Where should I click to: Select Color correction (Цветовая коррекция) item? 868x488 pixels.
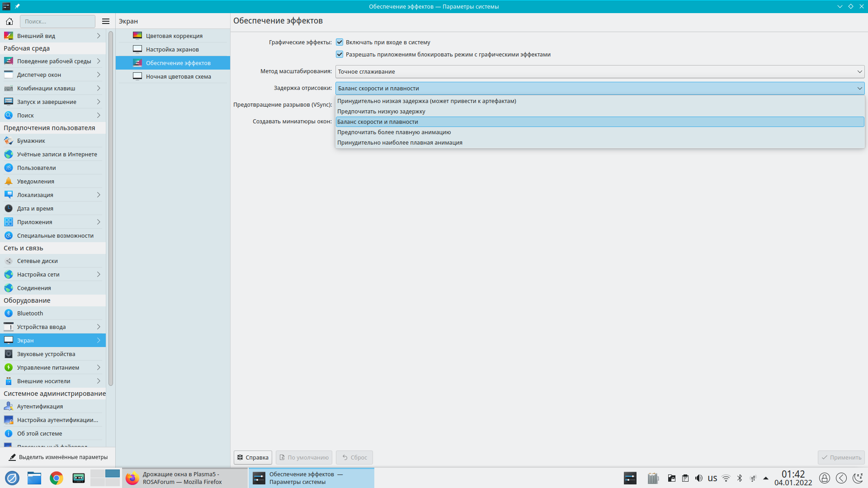tap(174, 36)
